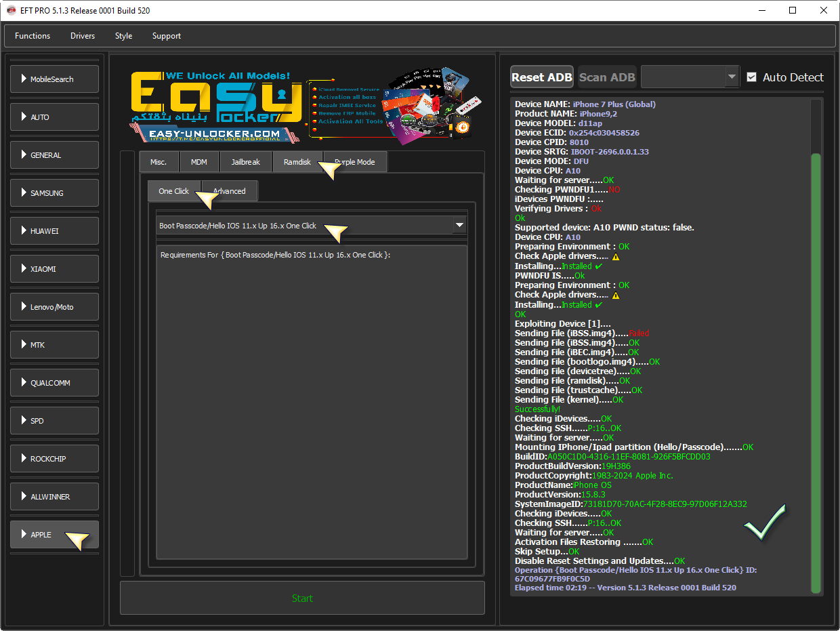The width and height of the screenshot is (840, 631).
Task: Expand the SAMSUNG category
Action: (55, 193)
